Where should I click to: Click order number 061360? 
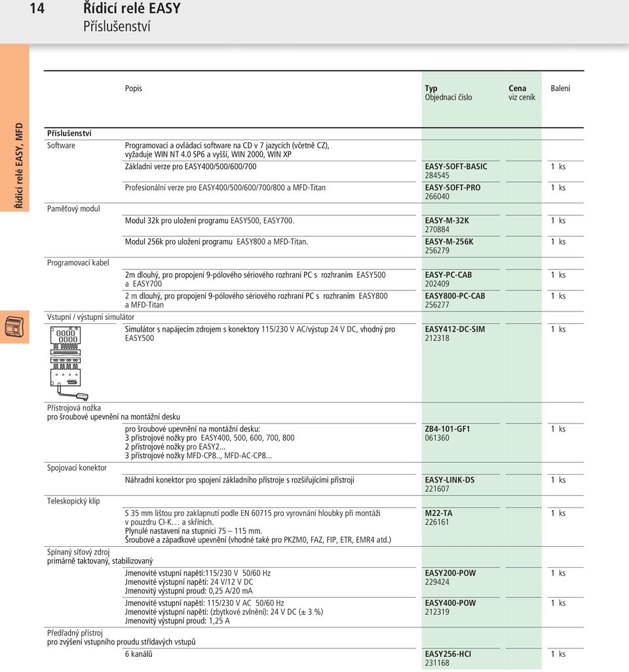[x=437, y=437]
